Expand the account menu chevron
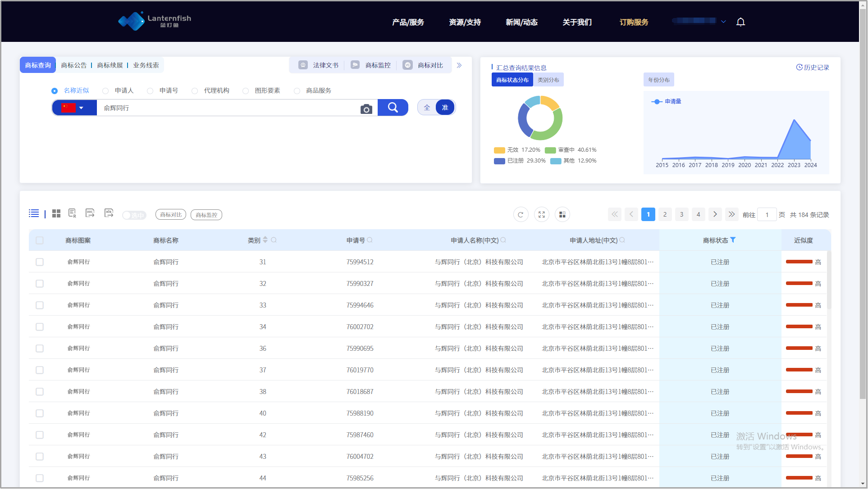This screenshot has height=489, width=868. click(x=724, y=21)
